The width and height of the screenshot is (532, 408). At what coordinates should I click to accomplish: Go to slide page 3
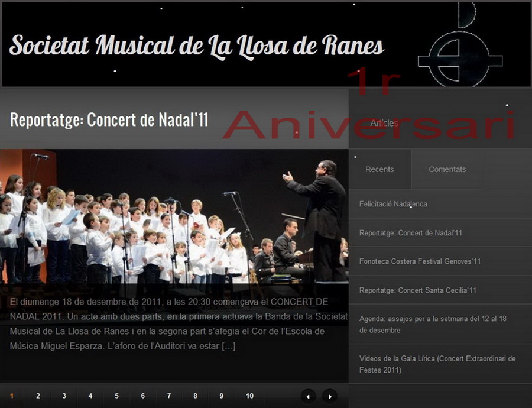tap(64, 396)
